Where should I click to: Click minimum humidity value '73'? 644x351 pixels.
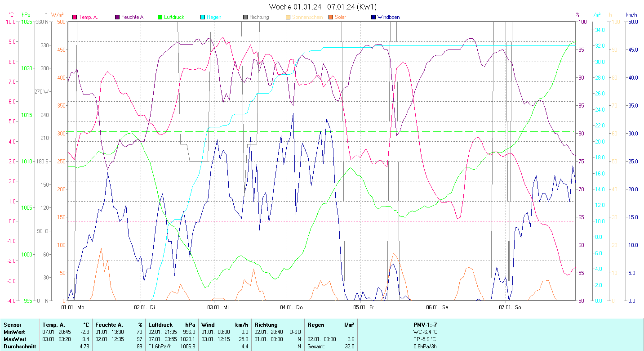(x=139, y=332)
